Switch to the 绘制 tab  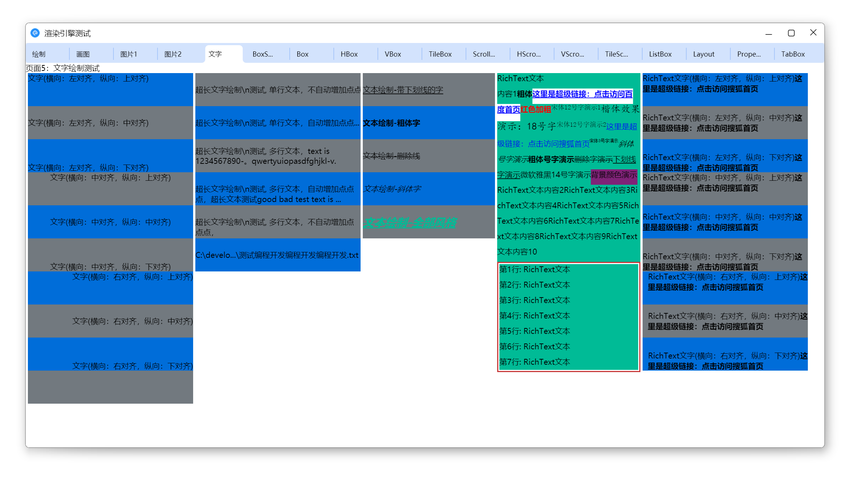click(39, 54)
